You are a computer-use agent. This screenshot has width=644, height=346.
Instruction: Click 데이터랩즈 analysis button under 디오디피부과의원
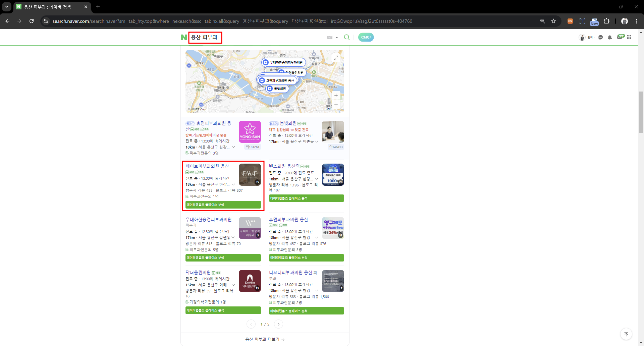coord(307,311)
